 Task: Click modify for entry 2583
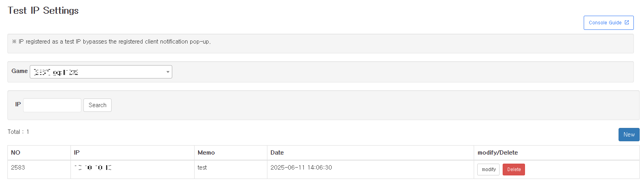[x=488, y=170]
